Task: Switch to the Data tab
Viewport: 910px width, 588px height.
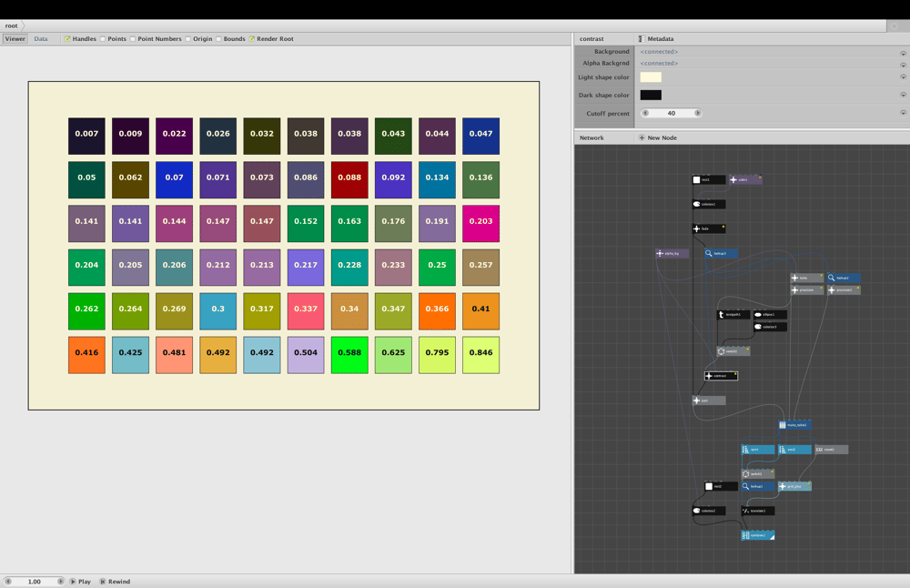Action: 41,39
